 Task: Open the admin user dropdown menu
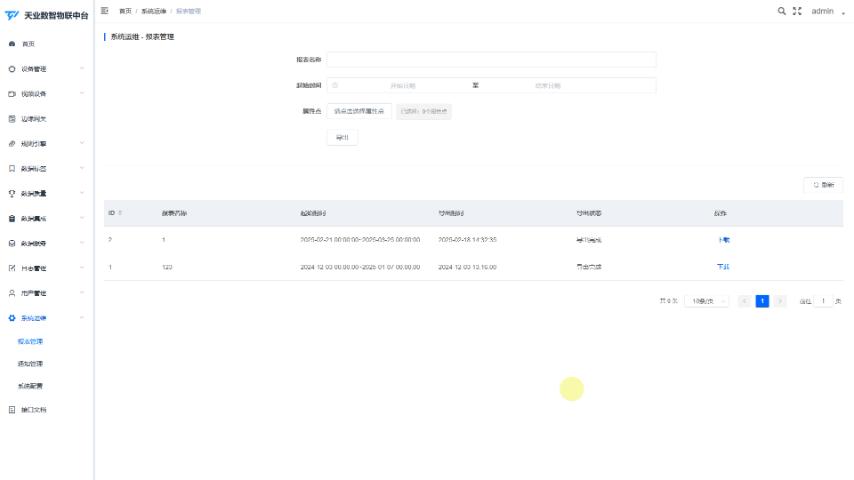[x=827, y=11]
